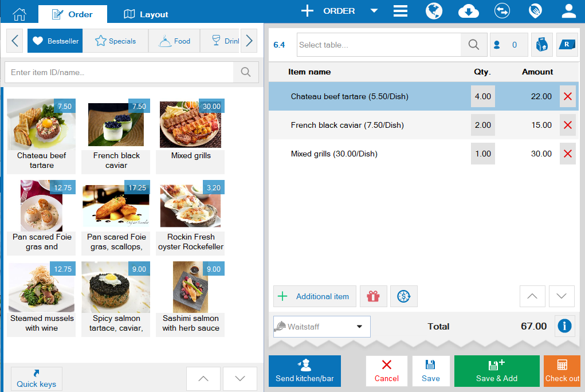The width and height of the screenshot is (585, 392).
Task: Click the Save button
Action: coord(431,371)
